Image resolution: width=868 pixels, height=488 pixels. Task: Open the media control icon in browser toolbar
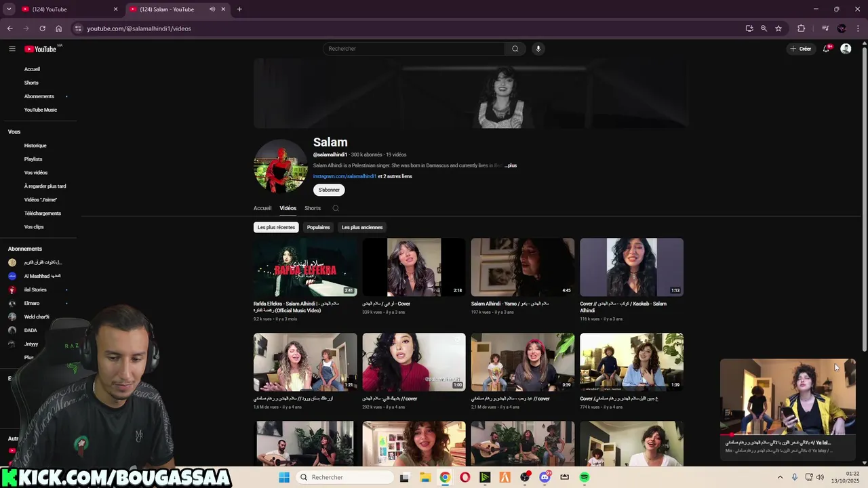(825, 28)
